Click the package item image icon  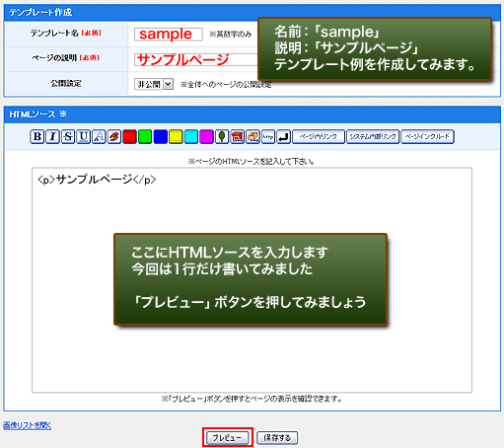point(252,136)
